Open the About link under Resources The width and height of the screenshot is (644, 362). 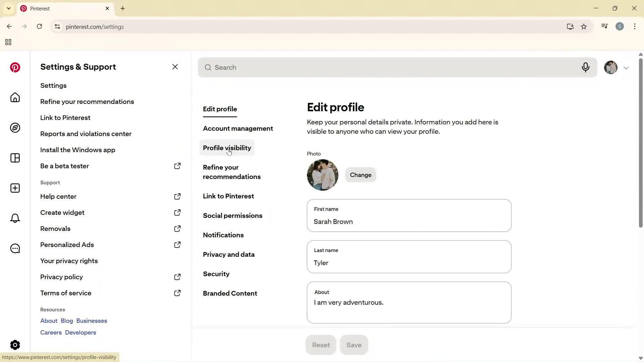click(x=48, y=321)
